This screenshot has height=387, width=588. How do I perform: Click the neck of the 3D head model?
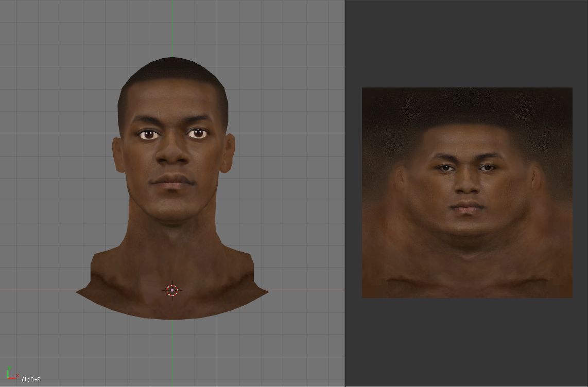coord(172,237)
